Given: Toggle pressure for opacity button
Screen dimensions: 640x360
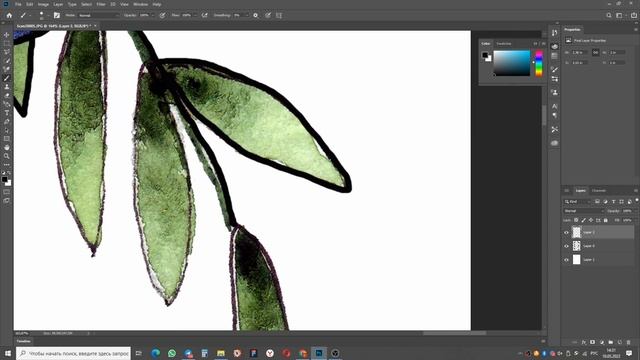Looking at the screenshot, I should click(x=162, y=16).
